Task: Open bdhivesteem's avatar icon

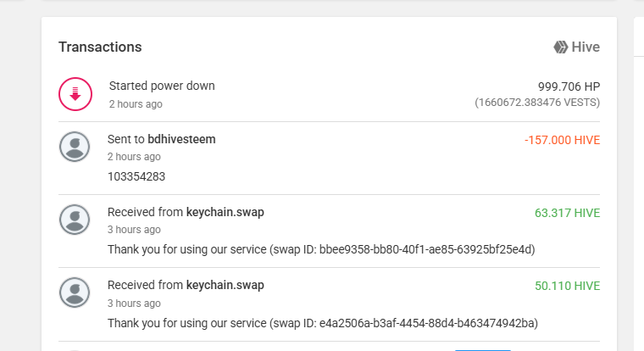Action: [x=75, y=147]
